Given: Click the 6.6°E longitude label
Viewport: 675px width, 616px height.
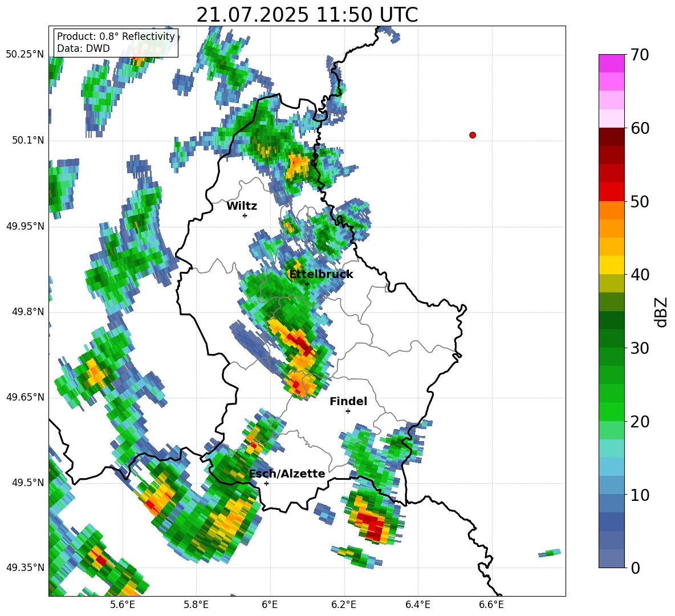Looking at the screenshot, I should 491,605.
